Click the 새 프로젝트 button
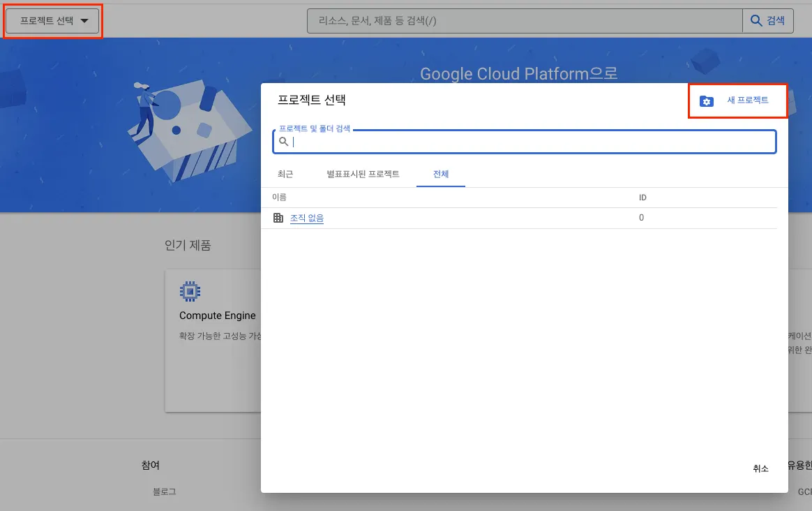The image size is (812, 511). pos(737,101)
